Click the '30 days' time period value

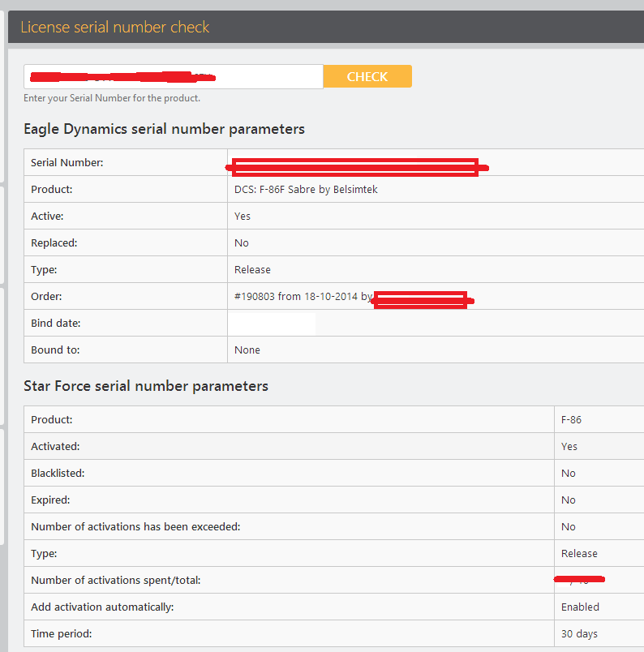(x=579, y=634)
